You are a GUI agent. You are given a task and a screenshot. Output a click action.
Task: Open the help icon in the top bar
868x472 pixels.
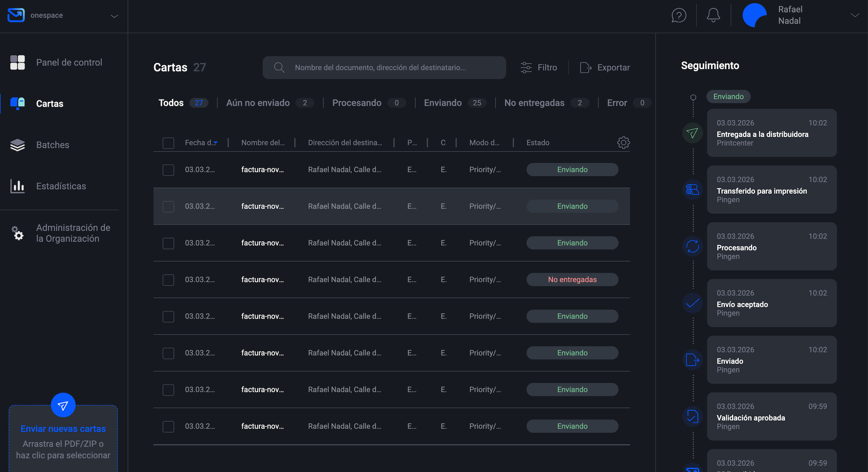click(x=678, y=15)
